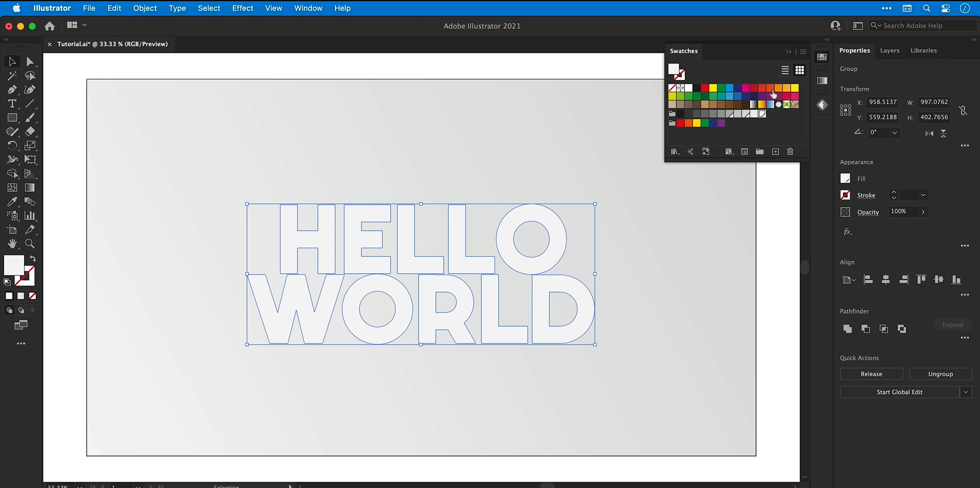
Task: Open the Stroke weight dropdown
Action: (x=923, y=195)
